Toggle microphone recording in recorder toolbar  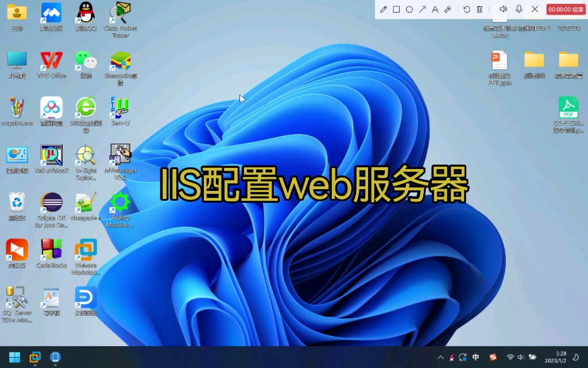point(519,9)
